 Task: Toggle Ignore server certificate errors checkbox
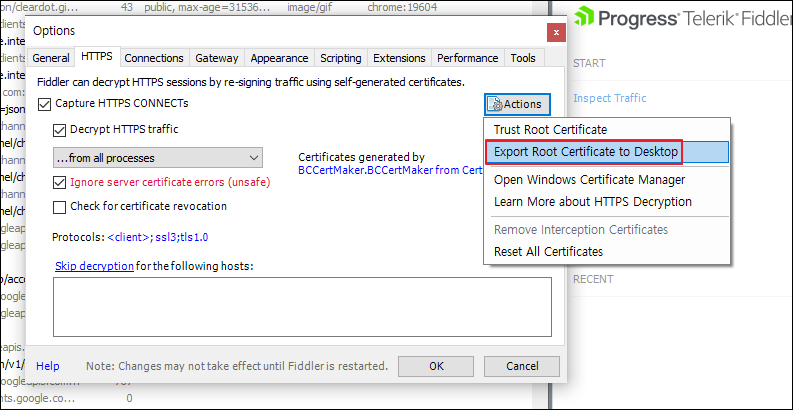click(60, 183)
